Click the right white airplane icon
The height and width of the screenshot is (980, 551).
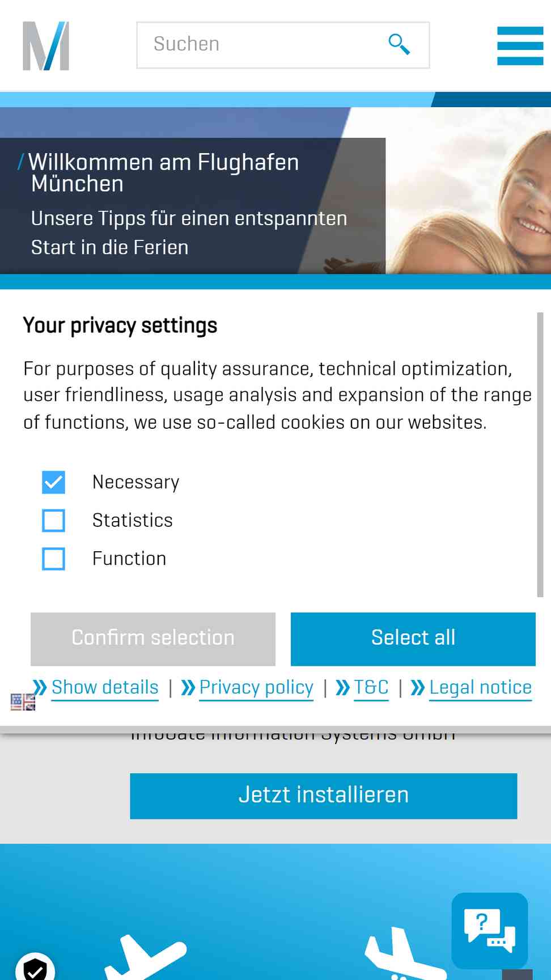[x=405, y=954]
